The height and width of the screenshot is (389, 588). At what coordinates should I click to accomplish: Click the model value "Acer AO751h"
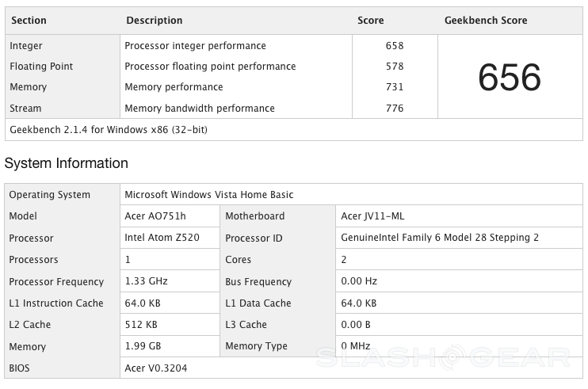point(155,216)
